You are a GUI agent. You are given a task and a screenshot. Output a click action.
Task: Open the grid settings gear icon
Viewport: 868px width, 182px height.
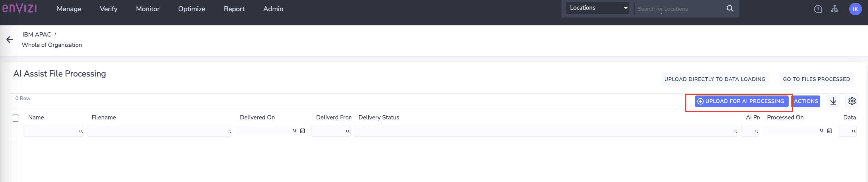tap(852, 101)
